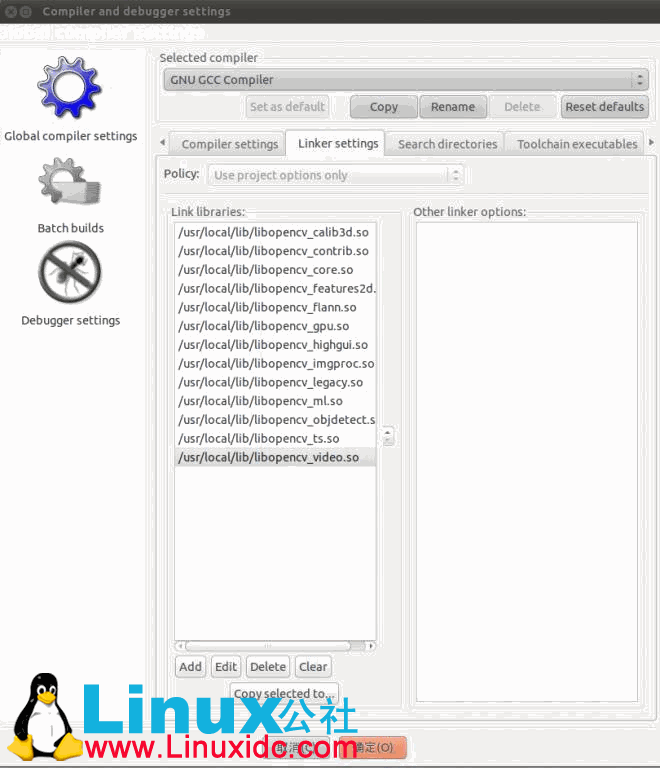Viewport: 660px width, 768px height.
Task: Open the Policy dropdown
Action: (337, 175)
